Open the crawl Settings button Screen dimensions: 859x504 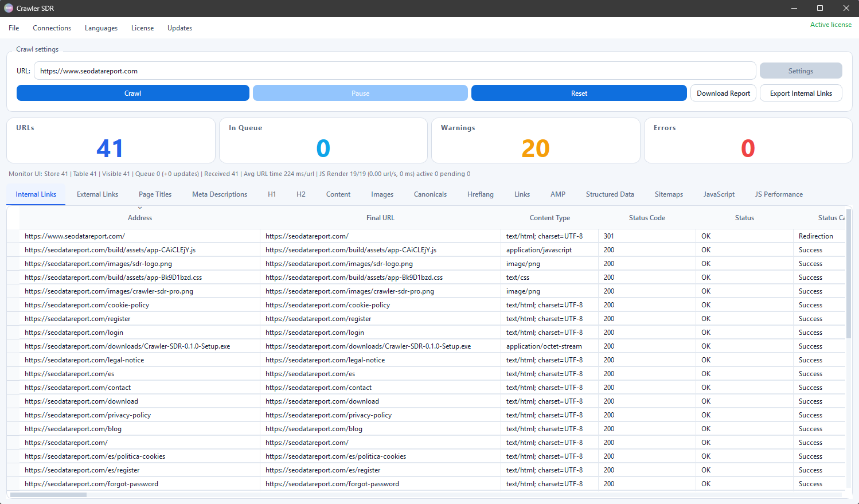[x=801, y=71]
